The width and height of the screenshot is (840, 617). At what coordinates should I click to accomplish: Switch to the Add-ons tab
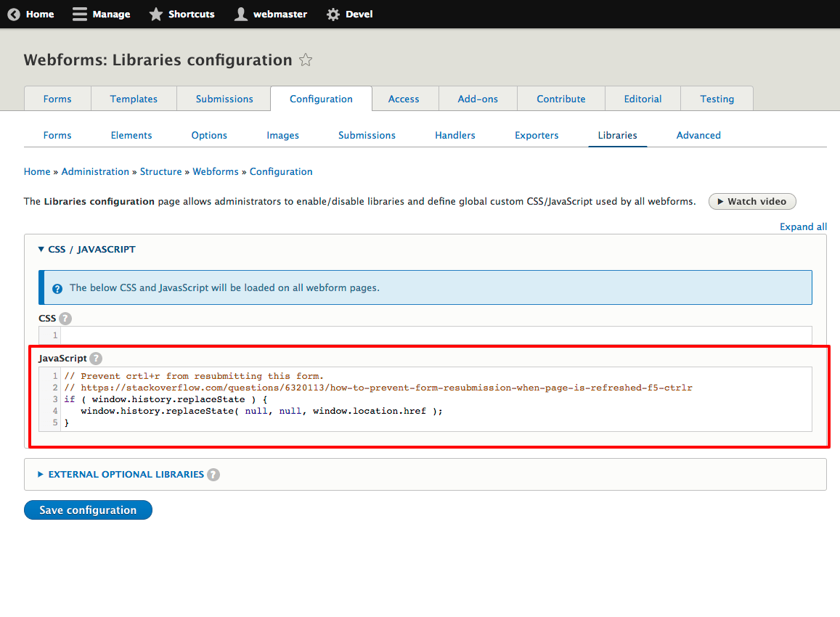[x=477, y=98]
